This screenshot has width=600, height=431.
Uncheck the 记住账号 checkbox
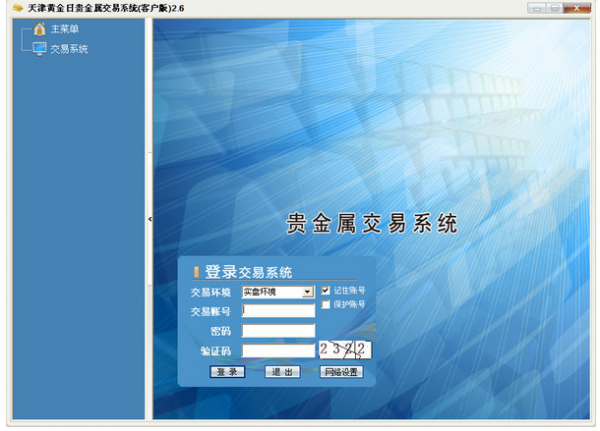pos(325,291)
